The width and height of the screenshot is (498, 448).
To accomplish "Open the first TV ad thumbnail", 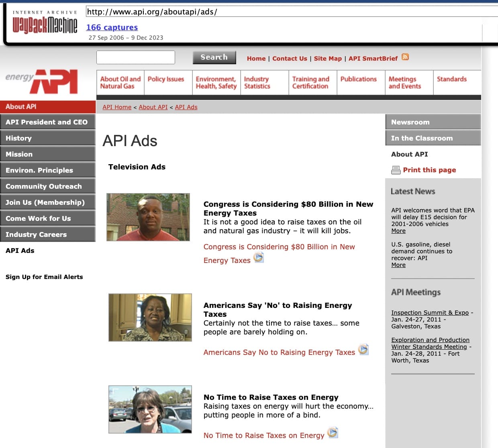I will [148, 217].
